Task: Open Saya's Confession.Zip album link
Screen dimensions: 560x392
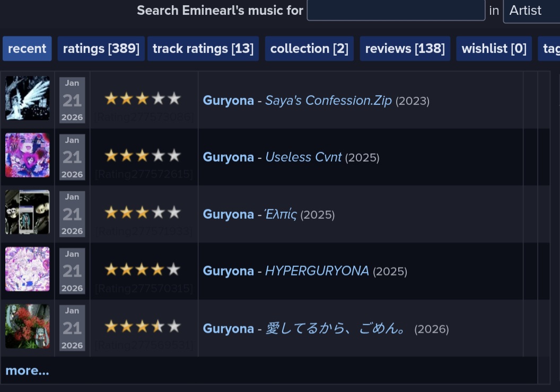Action: pyautogui.click(x=328, y=101)
